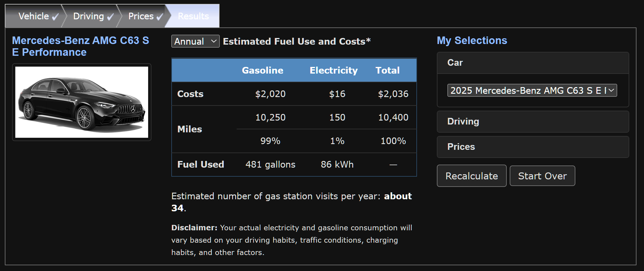Click the Driving tab checkmark icon
The image size is (644, 271).
[x=110, y=17]
